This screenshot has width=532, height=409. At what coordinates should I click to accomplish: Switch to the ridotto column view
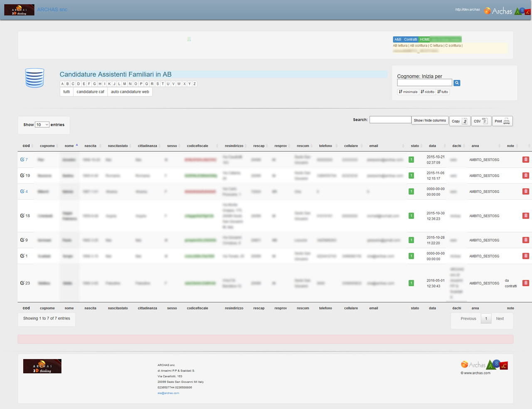(428, 92)
